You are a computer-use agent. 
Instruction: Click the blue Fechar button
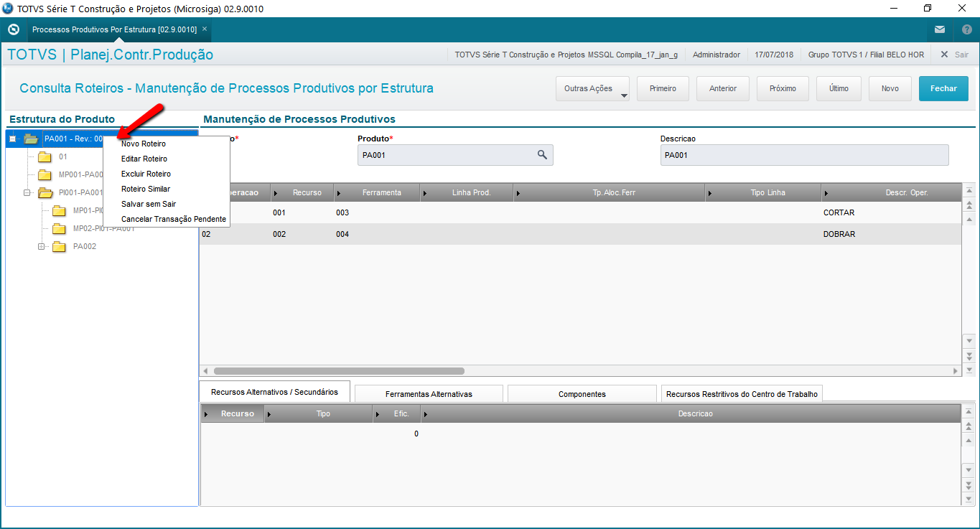point(943,88)
